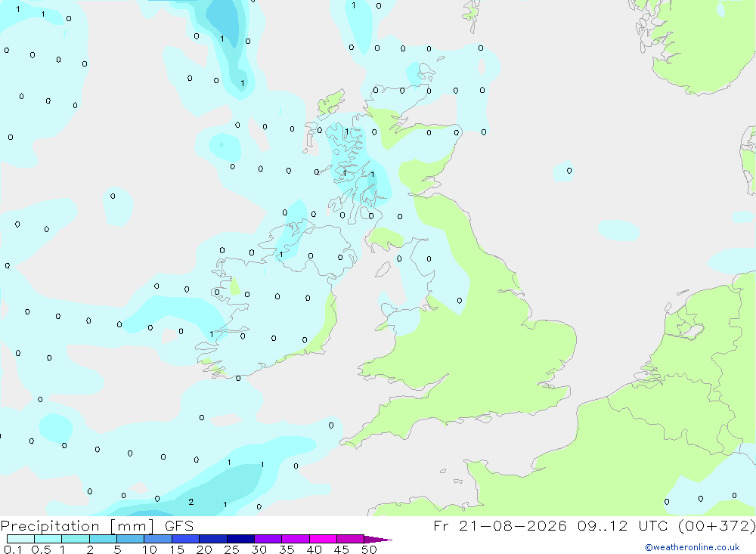Click the legend label 25
The height and width of the screenshot is (554, 756).
click(x=232, y=549)
